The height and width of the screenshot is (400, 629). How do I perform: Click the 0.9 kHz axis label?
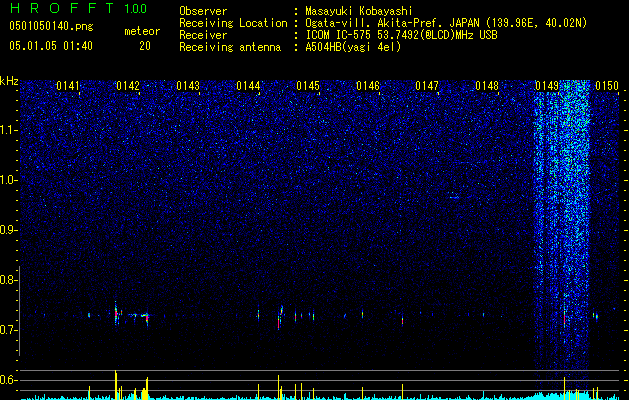9,230
